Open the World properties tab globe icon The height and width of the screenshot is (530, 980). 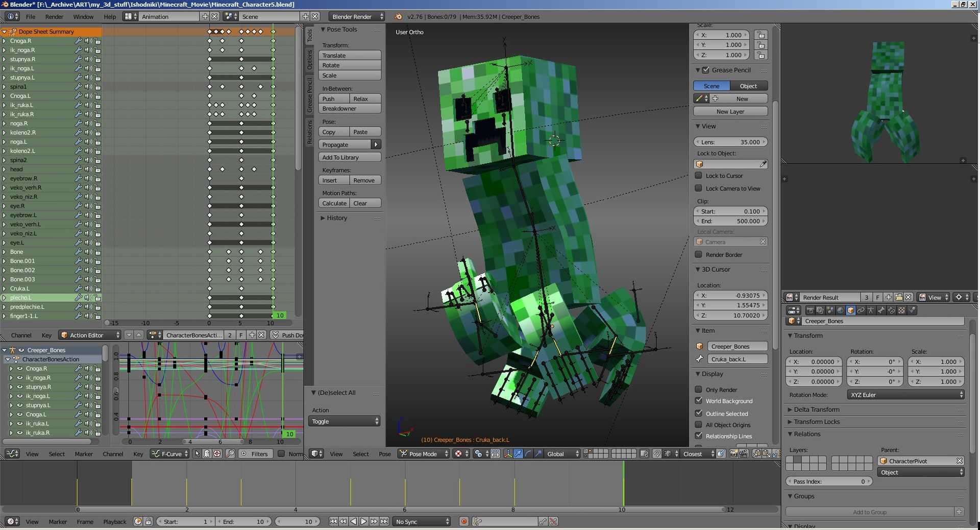click(x=841, y=310)
